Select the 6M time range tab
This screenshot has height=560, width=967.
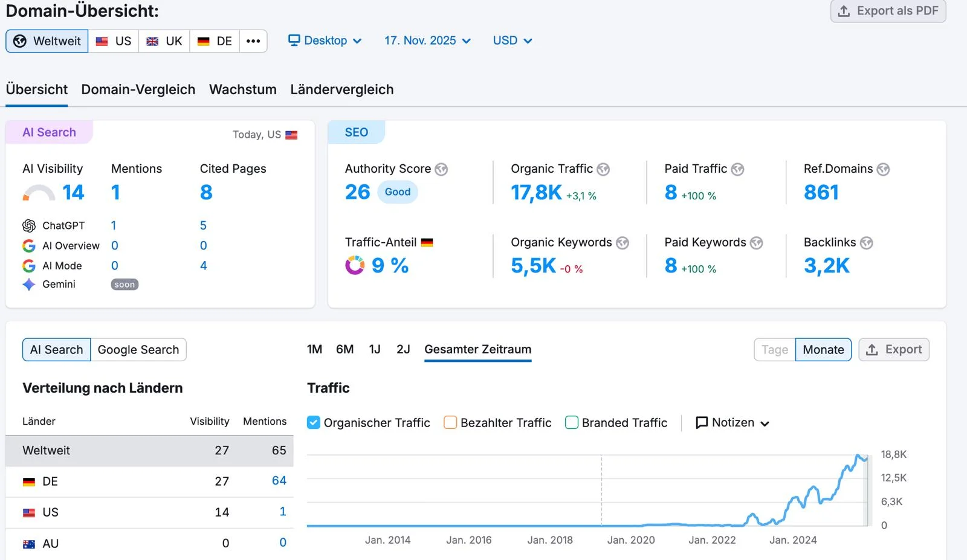(344, 349)
